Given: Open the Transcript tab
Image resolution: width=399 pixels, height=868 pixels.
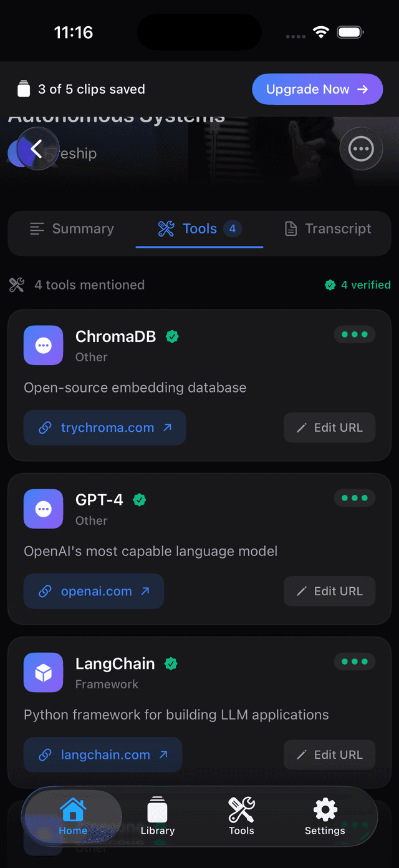Looking at the screenshot, I should (x=327, y=229).
